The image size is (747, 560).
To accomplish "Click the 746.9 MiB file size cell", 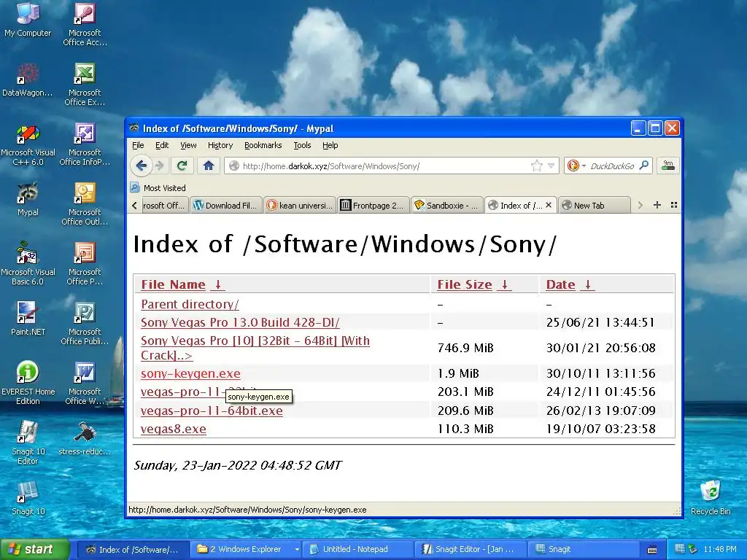I will pyautogui.click(x=465, y=348).
